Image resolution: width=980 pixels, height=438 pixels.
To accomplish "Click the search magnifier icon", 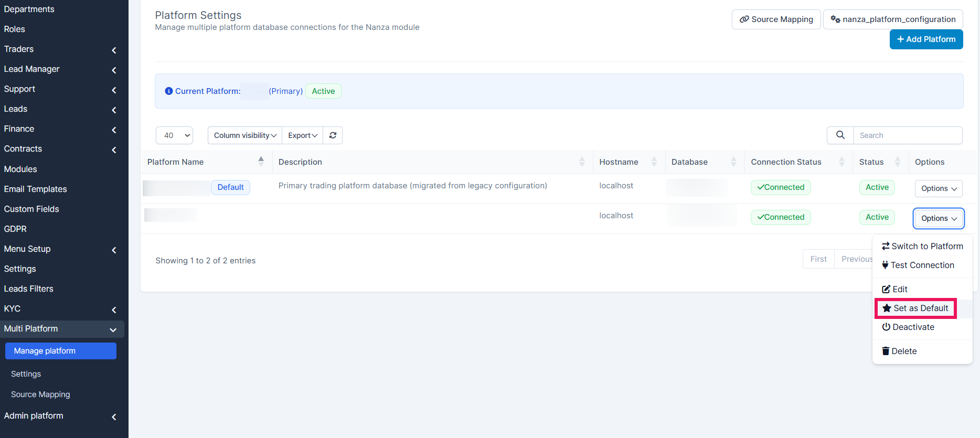I will point(840,135).
